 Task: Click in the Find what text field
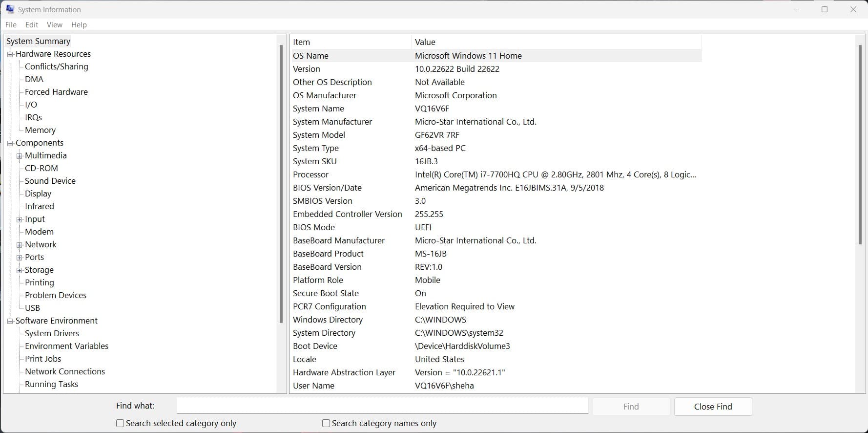pos(382,406)
